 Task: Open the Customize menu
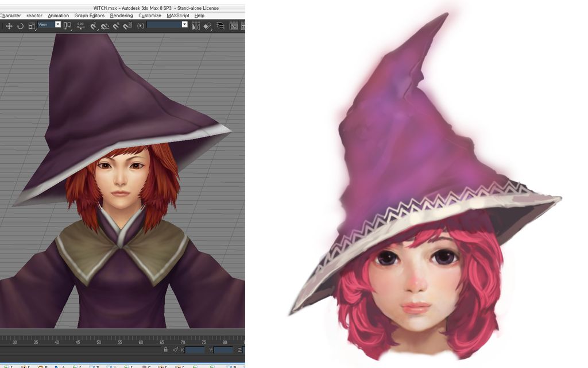(x=150, y=16)
